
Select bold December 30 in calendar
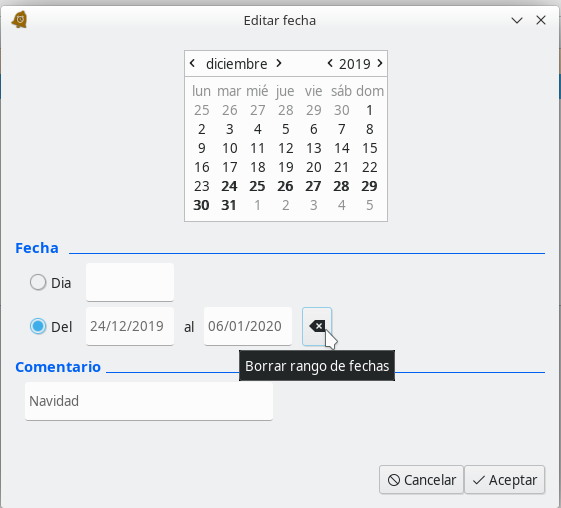(x=201, y=205)
